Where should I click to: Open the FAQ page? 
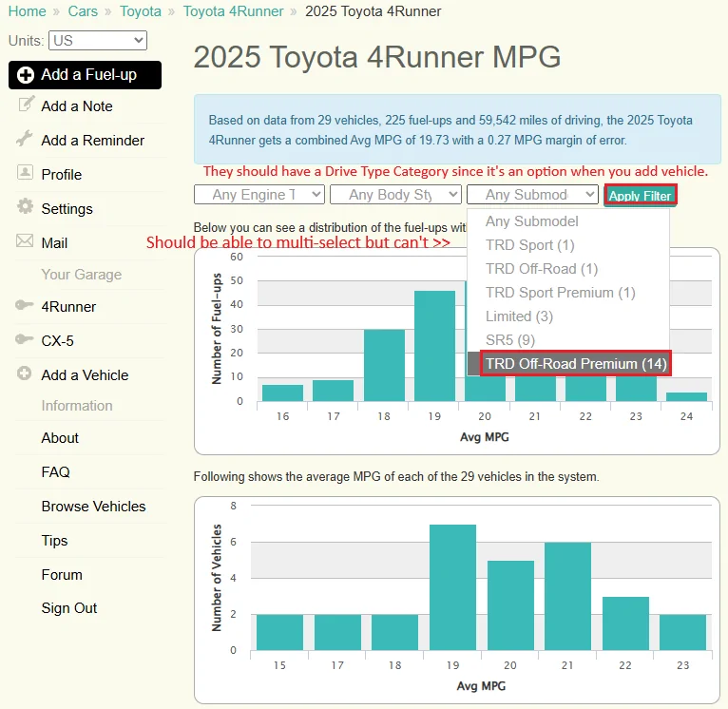(x=55, y=472)
